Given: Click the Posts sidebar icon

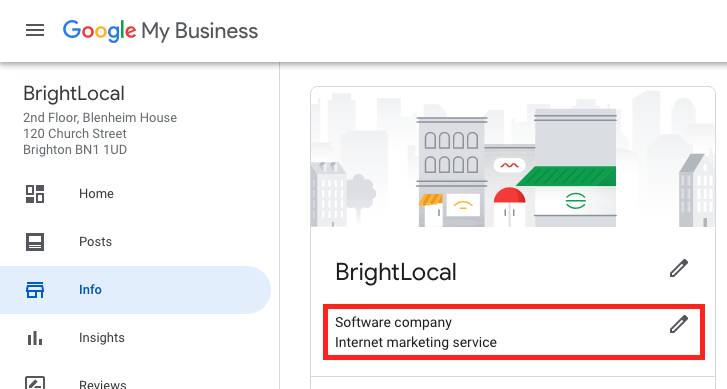Looking at the screenshot, I should click(x=35, y=242).
